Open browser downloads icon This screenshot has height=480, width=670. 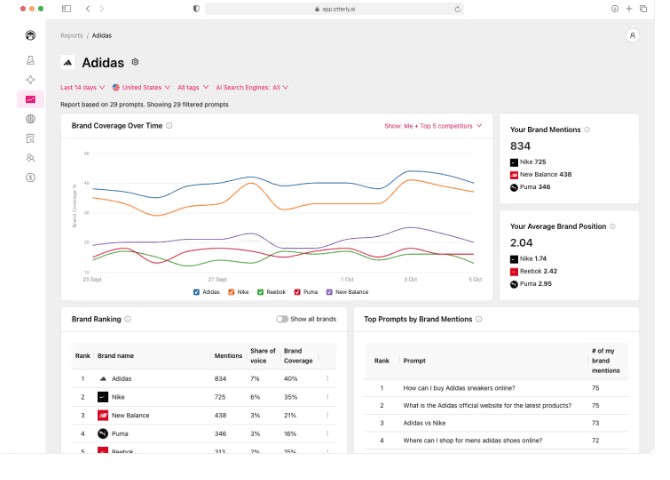(614, 9)
